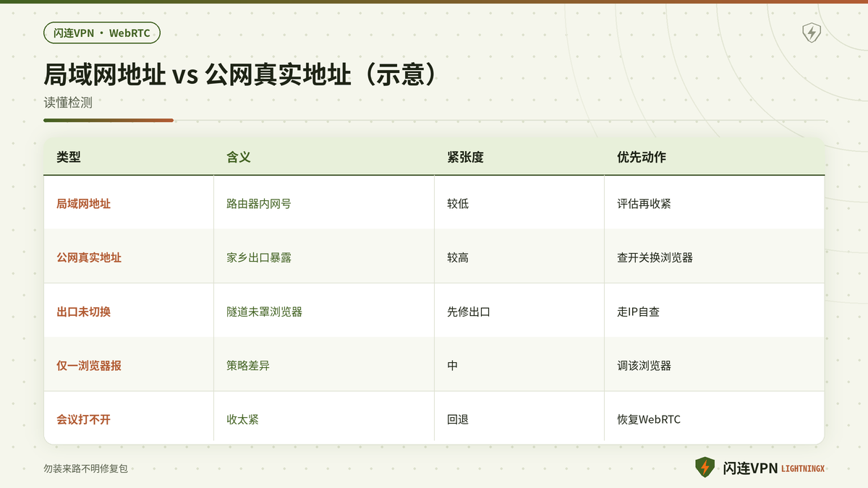
Task: Click the slide title 局域网地址 vs 公网真实地址
Action: [x=241, y=74]
